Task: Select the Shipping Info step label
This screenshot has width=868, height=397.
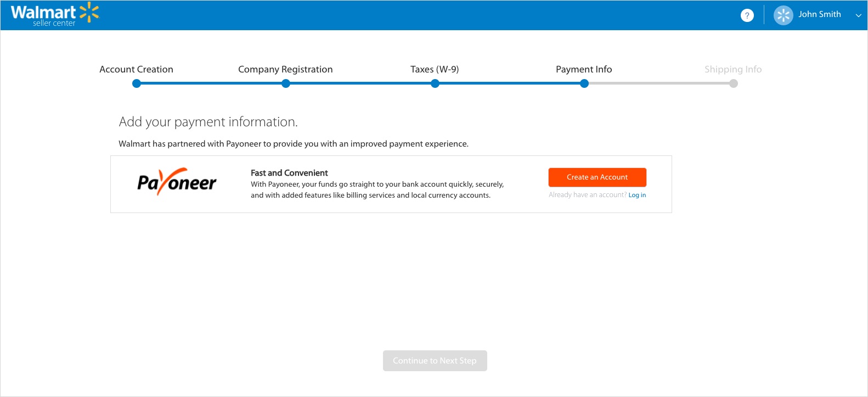Action: [733, 69]
